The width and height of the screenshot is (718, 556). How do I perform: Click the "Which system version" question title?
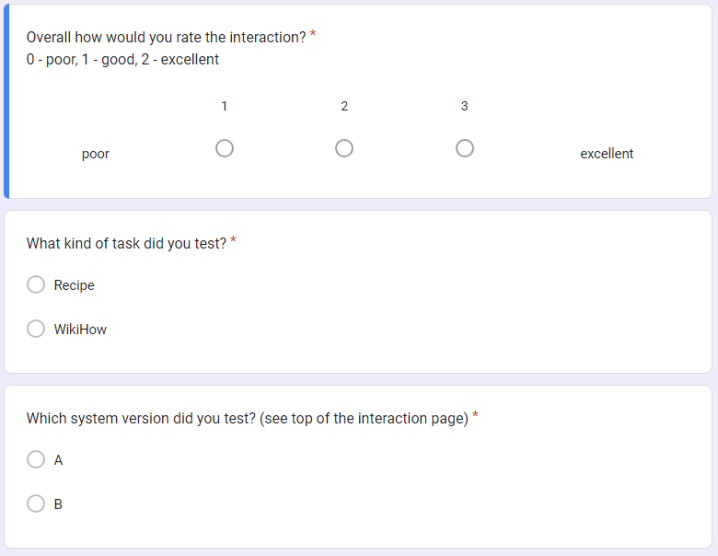247,418
